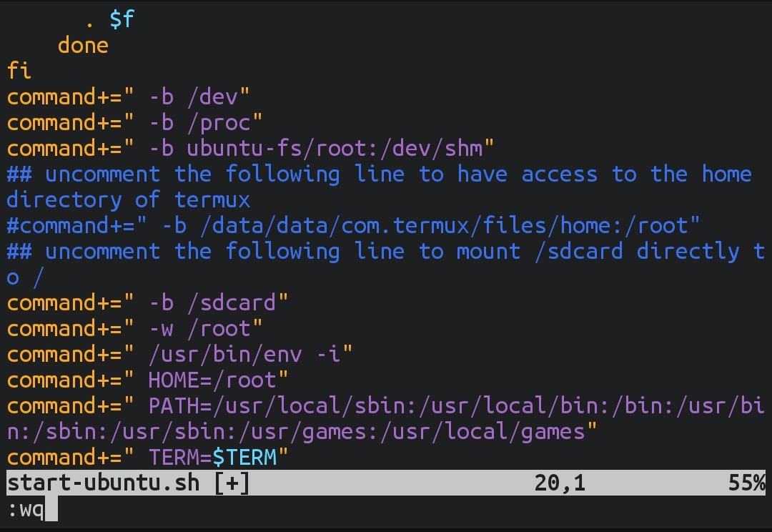Click the [+] modified indicator
Viewport: 772px width, 532px height.
[x=232, y=483]
